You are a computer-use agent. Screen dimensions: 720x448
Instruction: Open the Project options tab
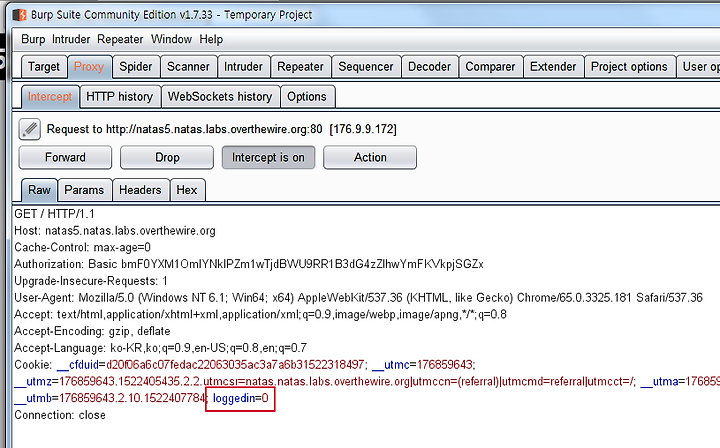tap(630, 67)
